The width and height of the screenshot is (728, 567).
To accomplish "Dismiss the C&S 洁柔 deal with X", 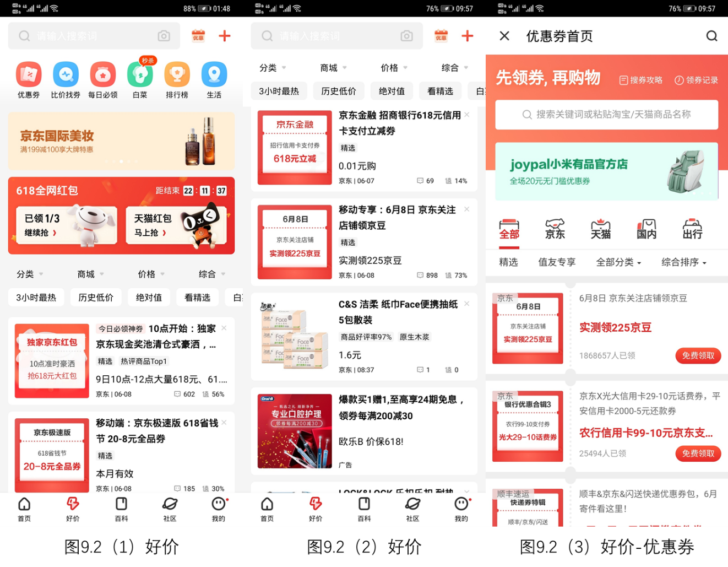I will pos(466,304).
